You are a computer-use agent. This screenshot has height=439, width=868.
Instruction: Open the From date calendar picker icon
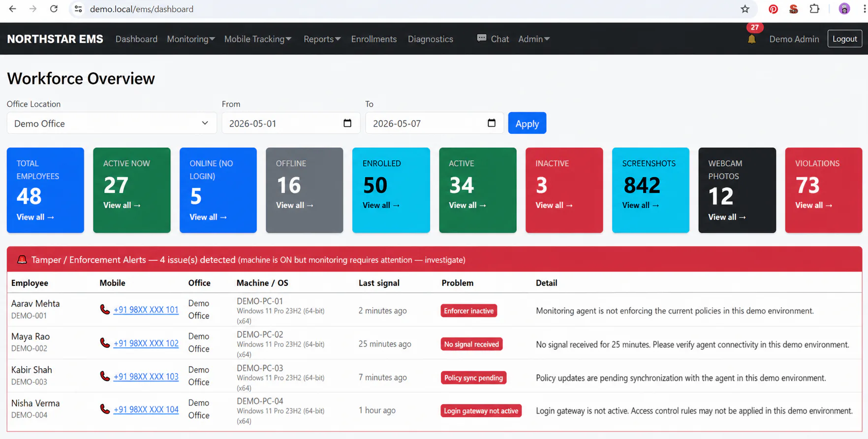point(347,123)
